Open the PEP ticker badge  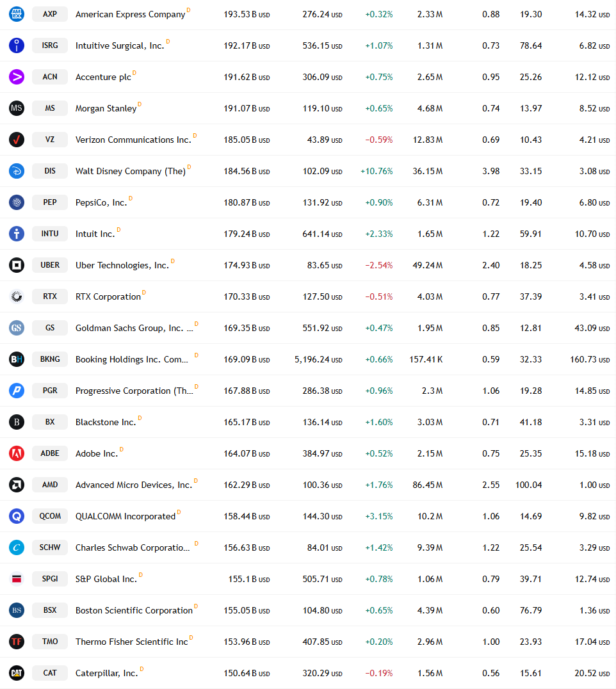pos(50,202)
